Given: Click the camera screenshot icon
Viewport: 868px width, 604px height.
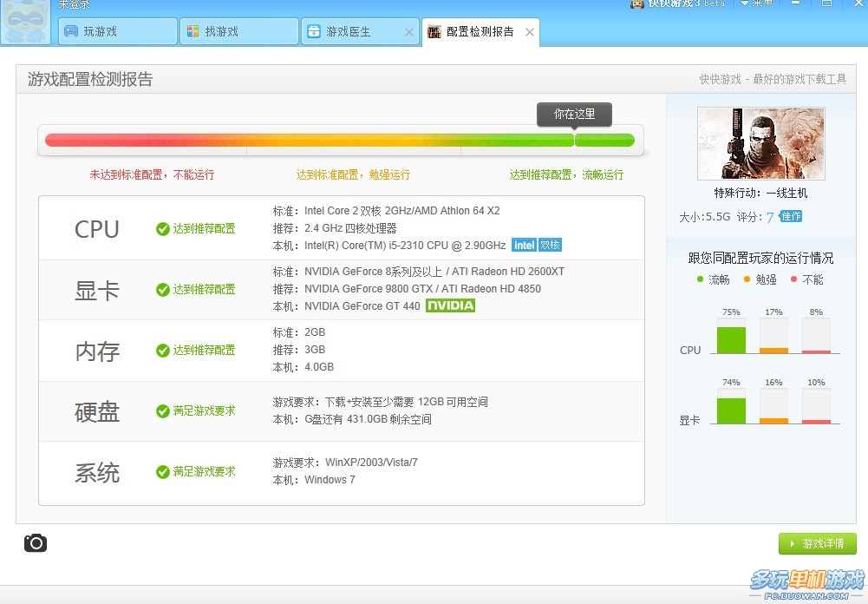Looking at the screenshot, I should point(36,543).
